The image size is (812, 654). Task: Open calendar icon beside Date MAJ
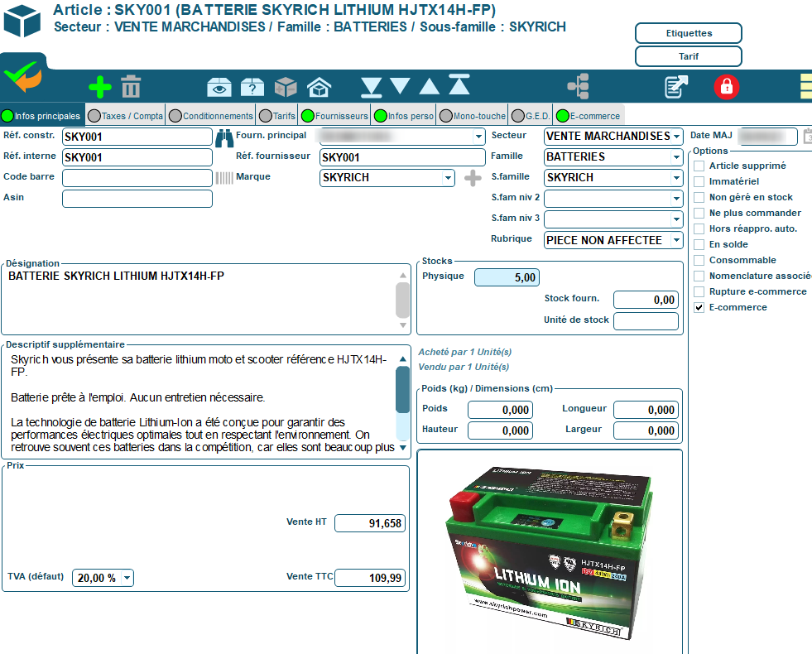pyautogui.click(x=808, y=137)
